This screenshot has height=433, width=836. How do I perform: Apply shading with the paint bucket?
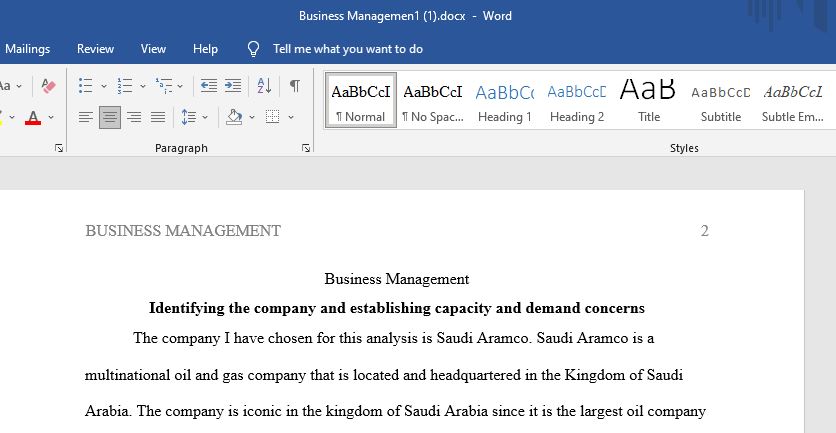[x=234, y=117]
